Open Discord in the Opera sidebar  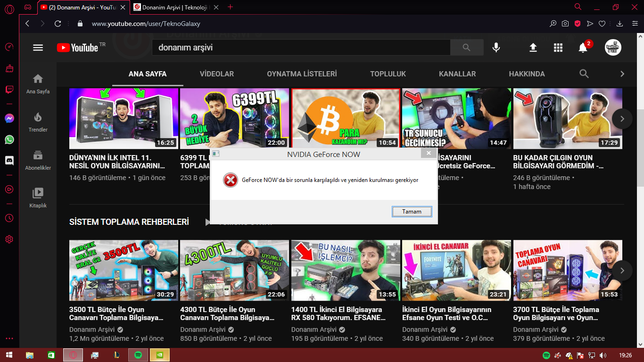[9, 161]
